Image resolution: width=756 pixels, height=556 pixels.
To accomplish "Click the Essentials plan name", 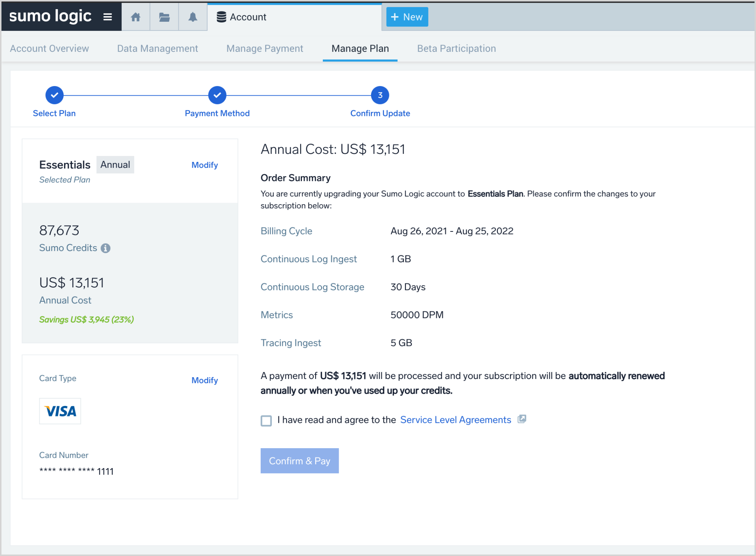I will pos(65,165).
